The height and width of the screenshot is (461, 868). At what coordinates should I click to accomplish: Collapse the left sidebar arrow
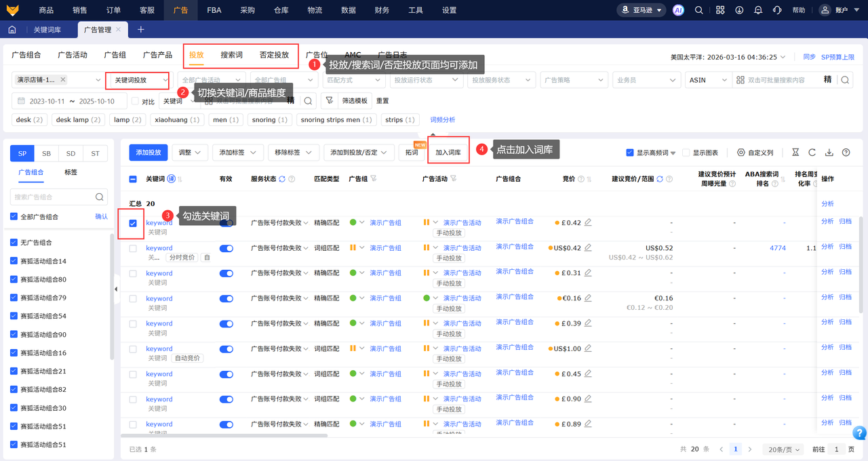coord(116,289)
